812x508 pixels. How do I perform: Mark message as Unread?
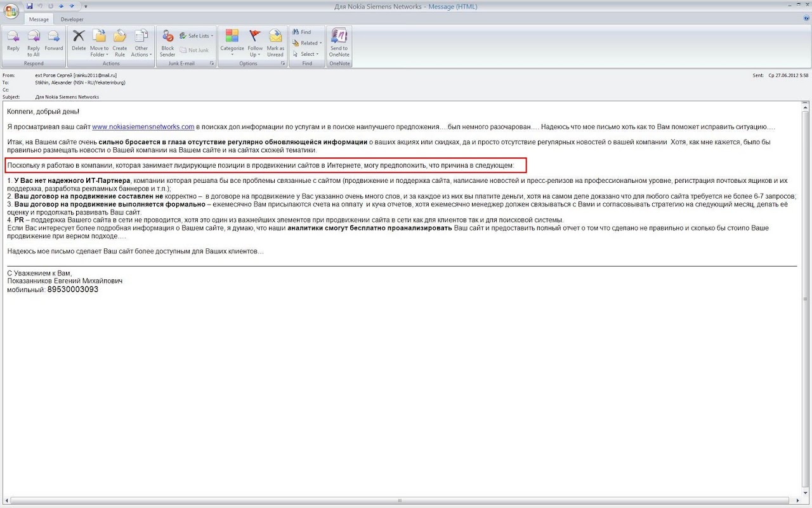coord(275,43)
